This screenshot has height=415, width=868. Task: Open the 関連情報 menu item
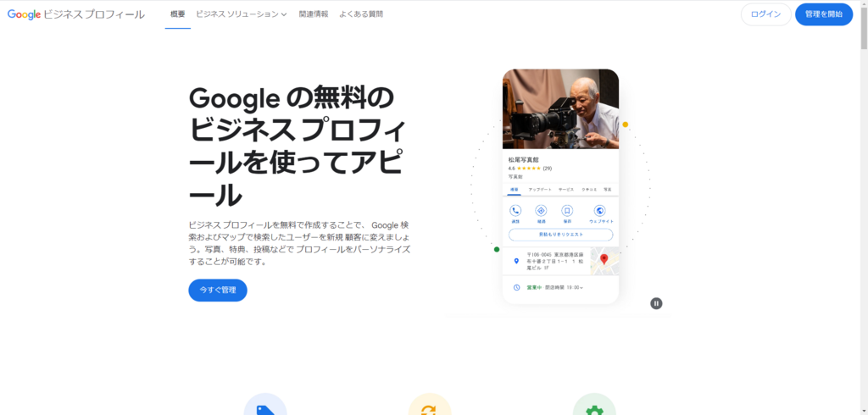(314, 14)
